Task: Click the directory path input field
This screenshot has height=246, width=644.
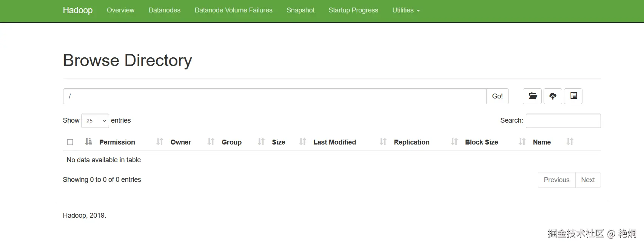Action: pyautogui.click(x=274, y=96)
